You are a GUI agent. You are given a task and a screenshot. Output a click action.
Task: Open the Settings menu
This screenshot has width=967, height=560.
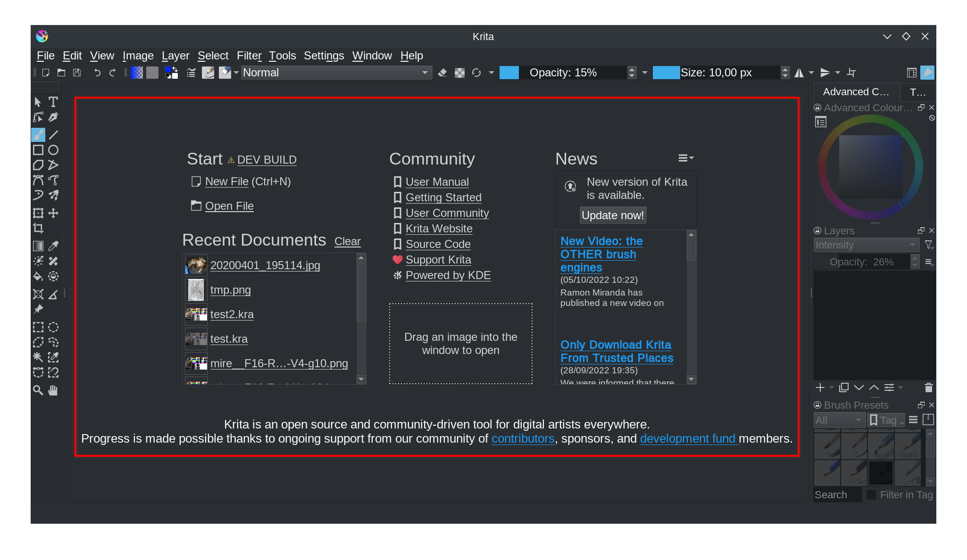pyautogui.click(x=324, y=56)
